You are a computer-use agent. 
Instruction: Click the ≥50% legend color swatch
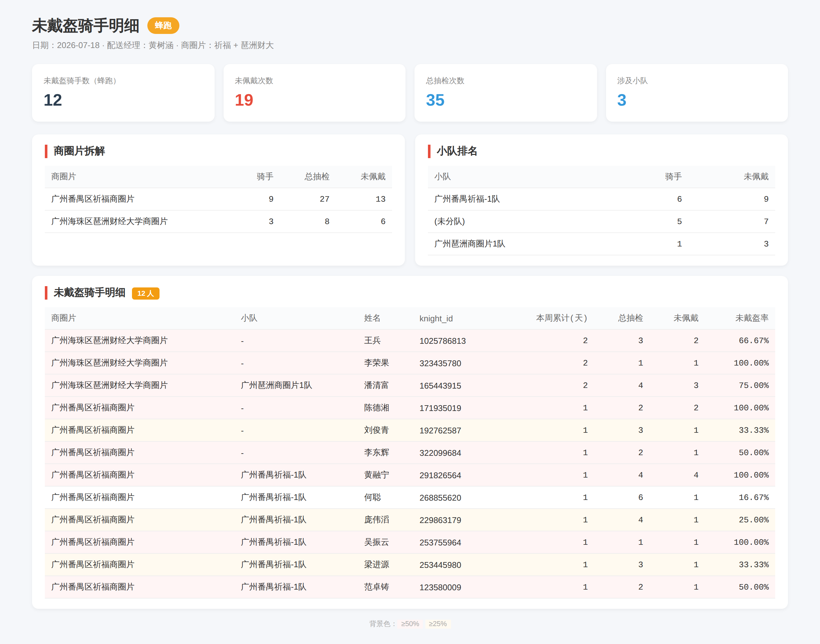(410, 624)
